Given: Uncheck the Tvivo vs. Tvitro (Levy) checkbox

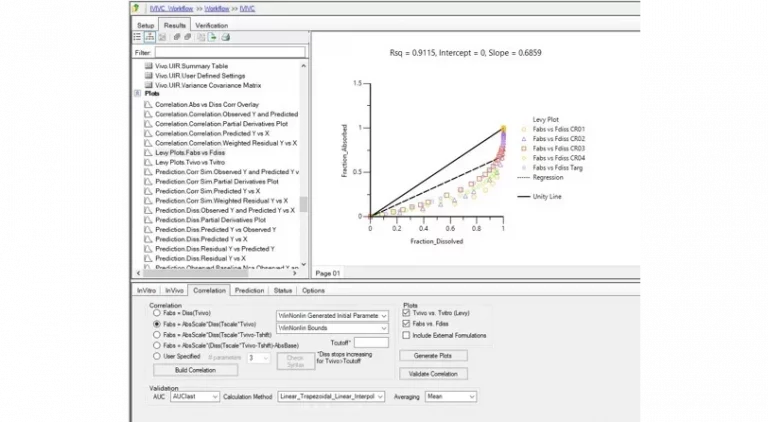Looking at the screenshot, I should (406, 314).
